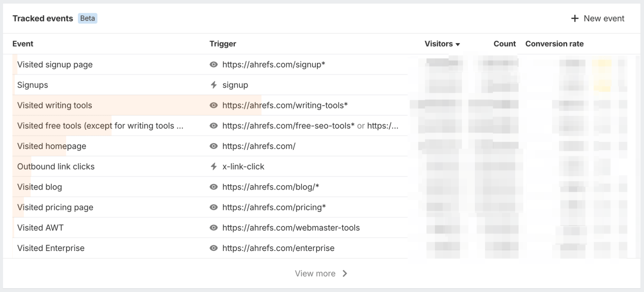Click the Beta badge label

pos(88,18)
